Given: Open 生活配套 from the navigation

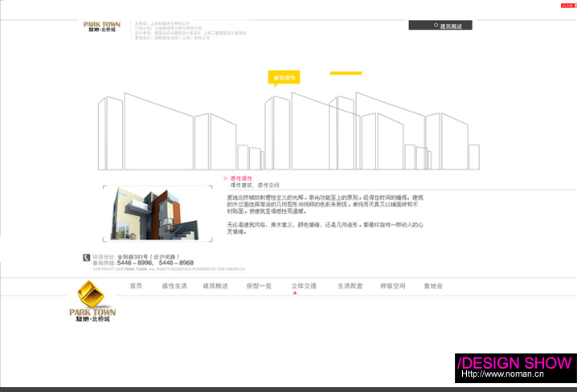Looking at the screenshot, I should (x=350, y=286).
